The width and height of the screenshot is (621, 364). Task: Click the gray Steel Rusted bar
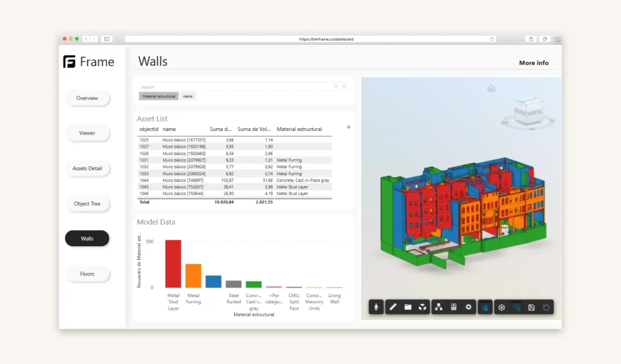coord(234,284)
